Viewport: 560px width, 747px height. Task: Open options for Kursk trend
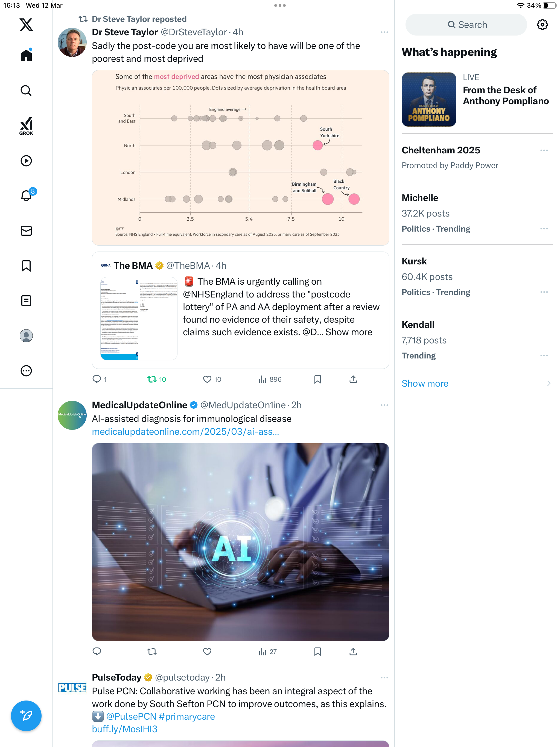pos(544,292)
